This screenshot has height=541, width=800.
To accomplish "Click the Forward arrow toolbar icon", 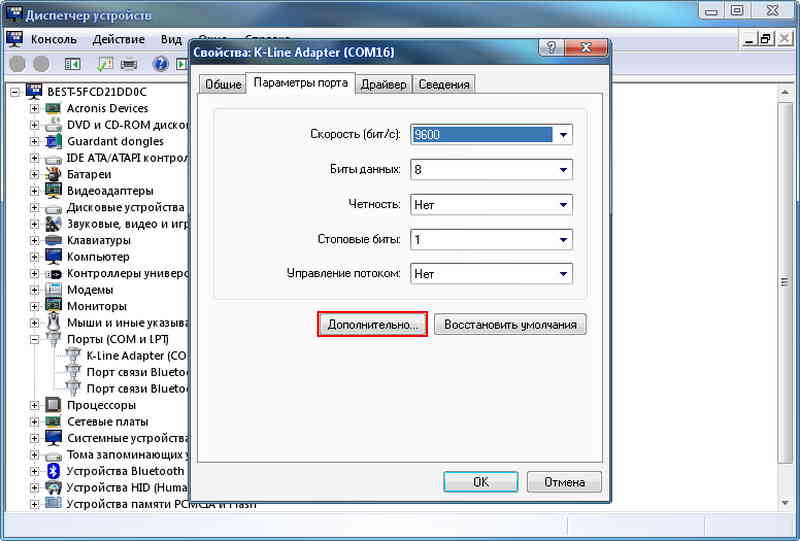I will [x=41, y=64].
